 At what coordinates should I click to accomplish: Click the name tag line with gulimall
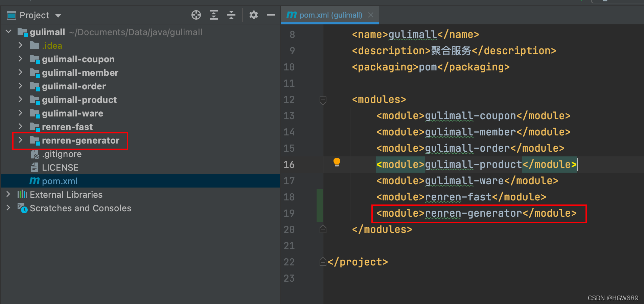pos(415,35)
